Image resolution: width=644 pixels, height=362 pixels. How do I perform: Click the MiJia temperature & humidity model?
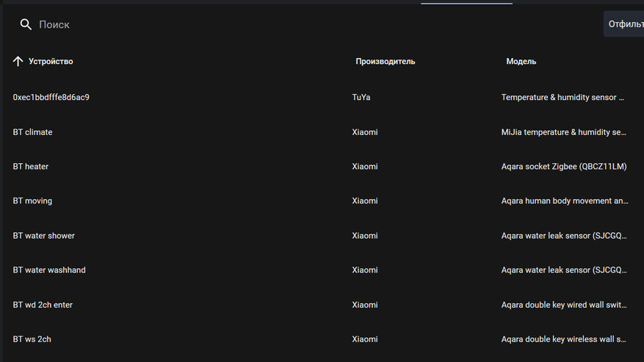(563, 132)
